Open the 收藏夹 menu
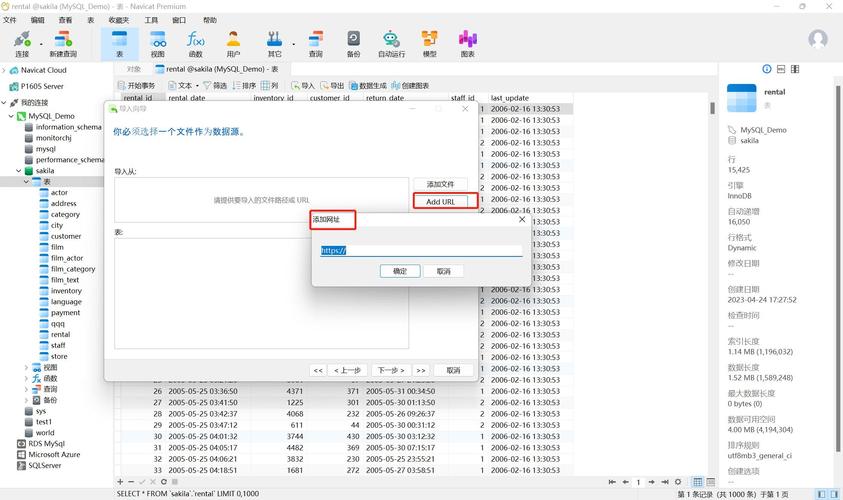843x500 pixels. click(119, 20)
